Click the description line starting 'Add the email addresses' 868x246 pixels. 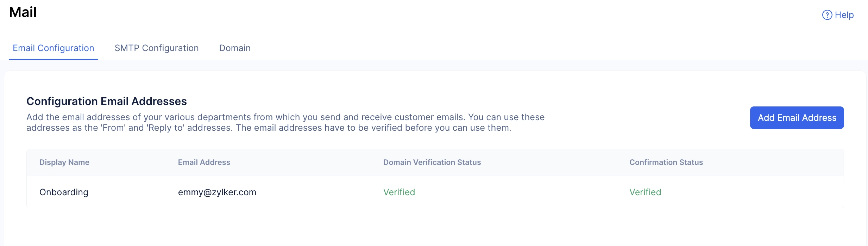click(x=285, y=117)
